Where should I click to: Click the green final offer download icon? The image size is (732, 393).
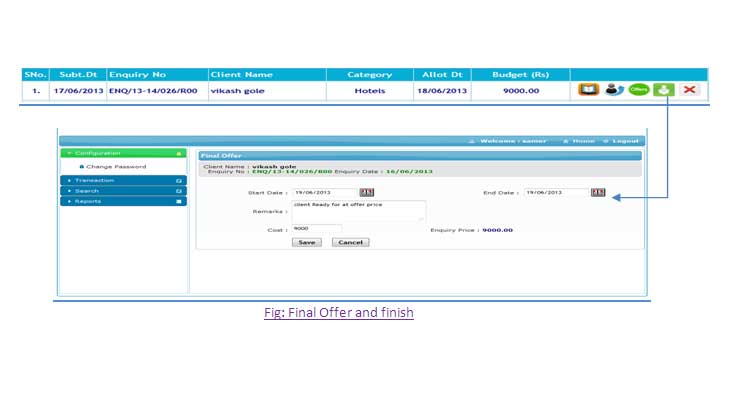click(664, 89)
